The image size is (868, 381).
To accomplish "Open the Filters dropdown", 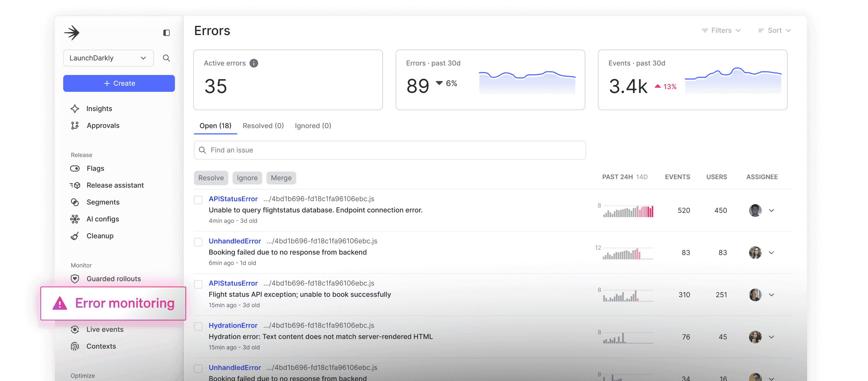I will coord(721,30).
